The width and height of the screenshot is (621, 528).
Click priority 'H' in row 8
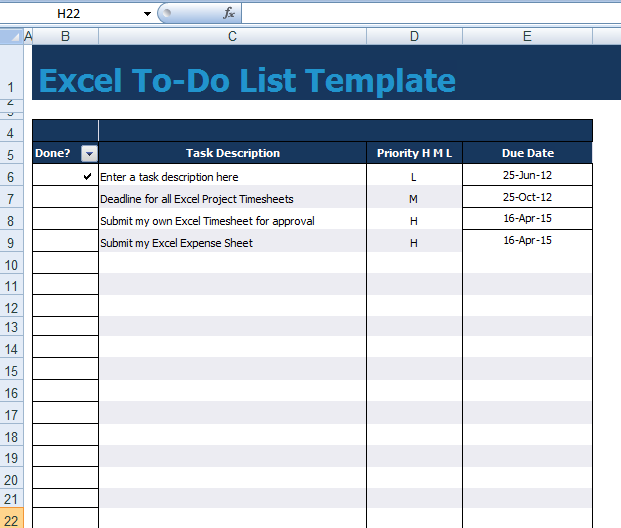[x=413, y=221]
